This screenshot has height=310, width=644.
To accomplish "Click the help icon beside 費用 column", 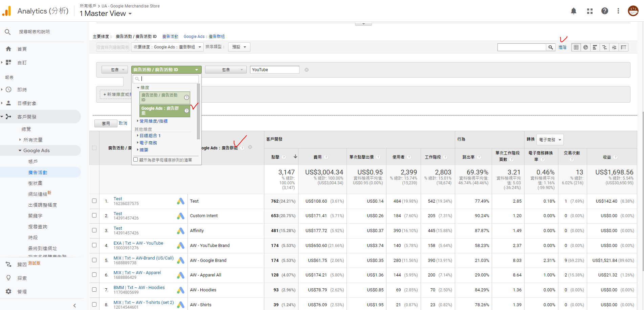I will point(326,157).
